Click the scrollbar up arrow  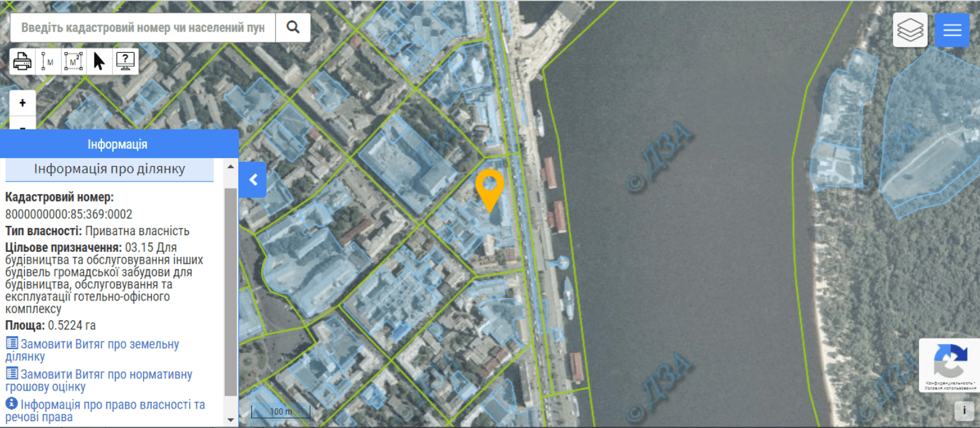pos(231,167)
